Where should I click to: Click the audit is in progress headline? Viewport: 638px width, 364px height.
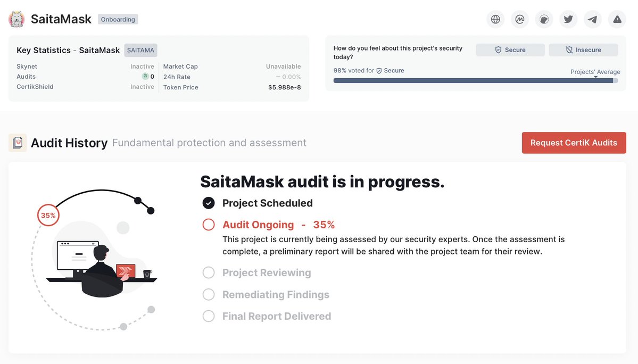(322, 181)
